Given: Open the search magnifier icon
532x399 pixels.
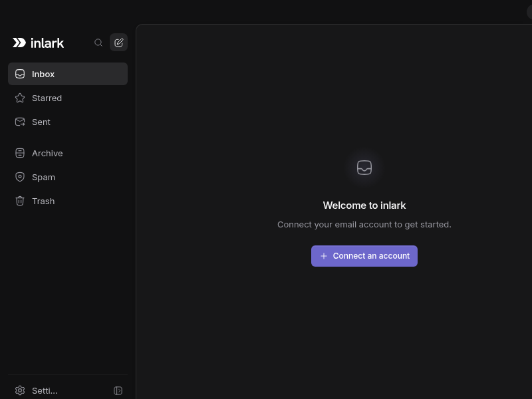Looking at the screenshot, I should pos(98,43).
